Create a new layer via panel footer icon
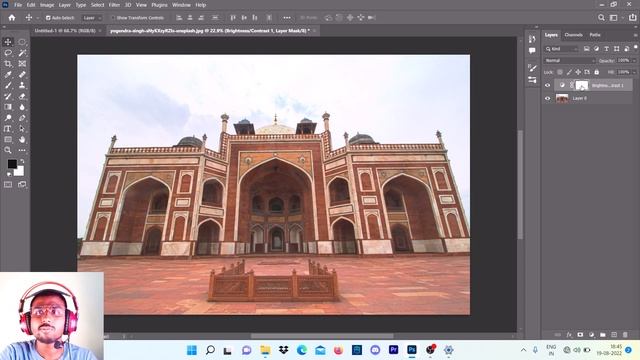This screenshot has height=360, width=640. (x=614, y=335)
